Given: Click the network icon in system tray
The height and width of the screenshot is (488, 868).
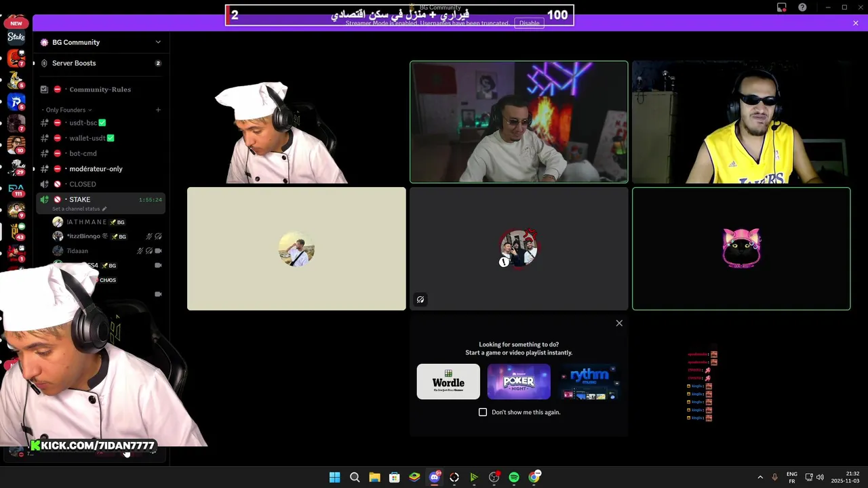Looking at the screenshot, I should (x=808, y=477).
